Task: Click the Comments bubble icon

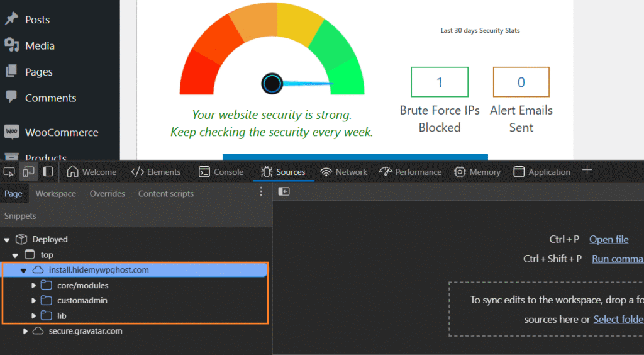Action: (x=11, y=96)
